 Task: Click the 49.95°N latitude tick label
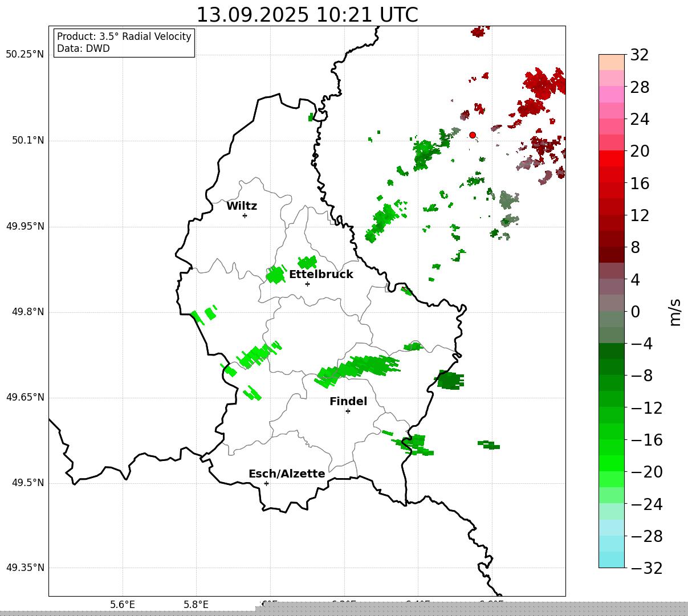click(x=25, y=226)
